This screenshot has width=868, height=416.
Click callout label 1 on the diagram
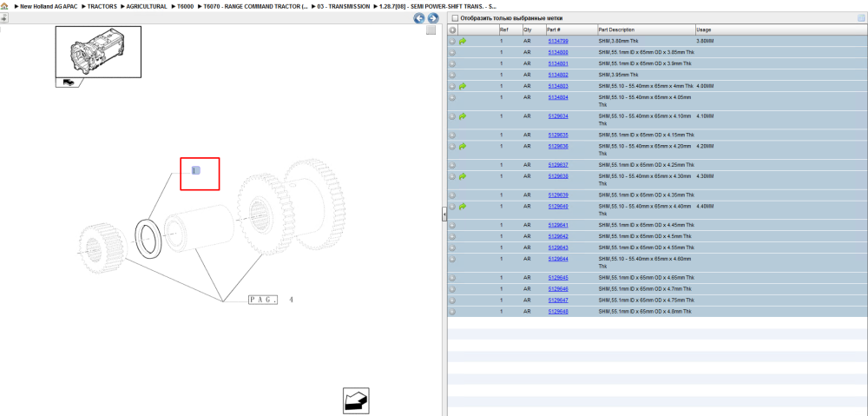[195, 170]
